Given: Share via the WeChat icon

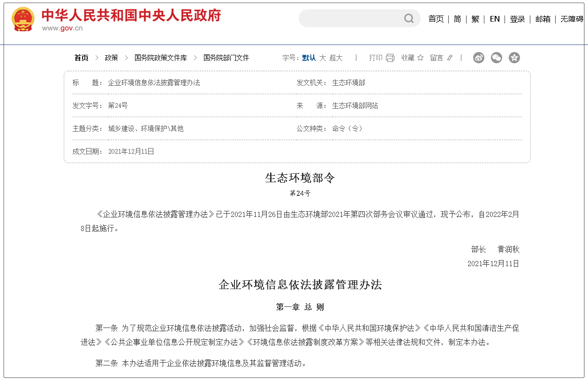Looking at the screenshot, I should pos(496,58).
